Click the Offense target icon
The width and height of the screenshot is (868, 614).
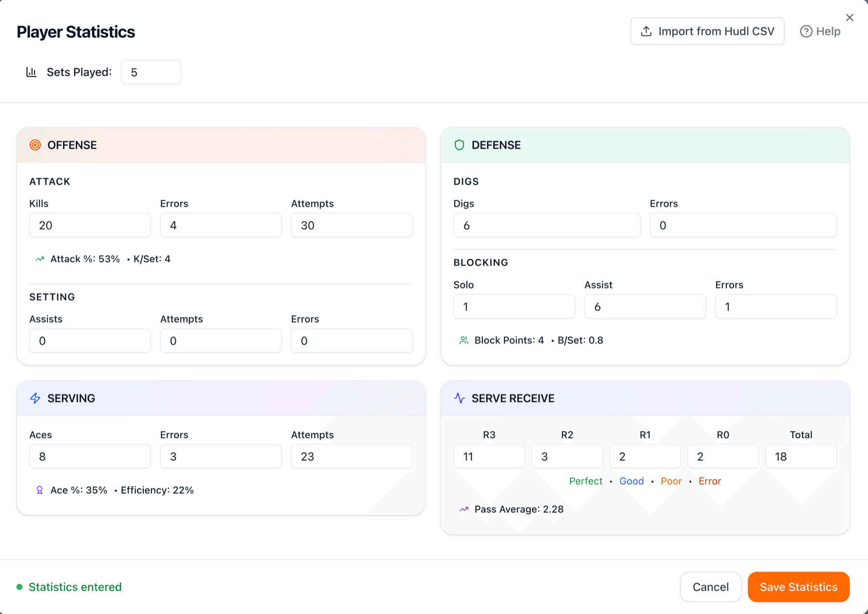pos(35,145)
